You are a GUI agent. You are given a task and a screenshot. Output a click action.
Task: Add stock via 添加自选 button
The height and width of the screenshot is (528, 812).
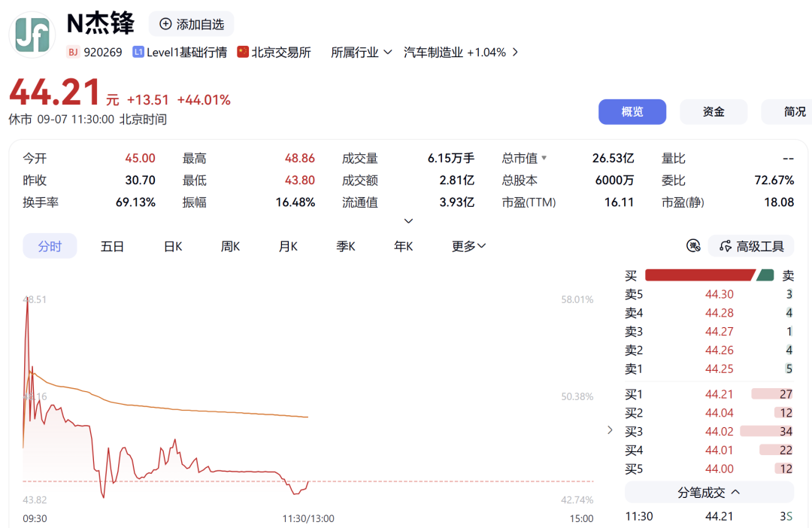point(192,24)
